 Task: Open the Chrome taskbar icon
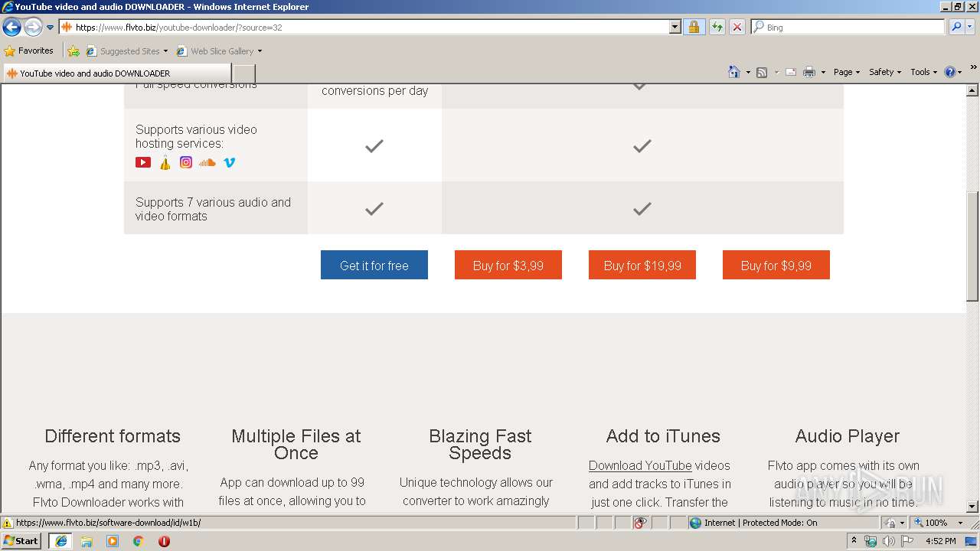tap(138, 540)
